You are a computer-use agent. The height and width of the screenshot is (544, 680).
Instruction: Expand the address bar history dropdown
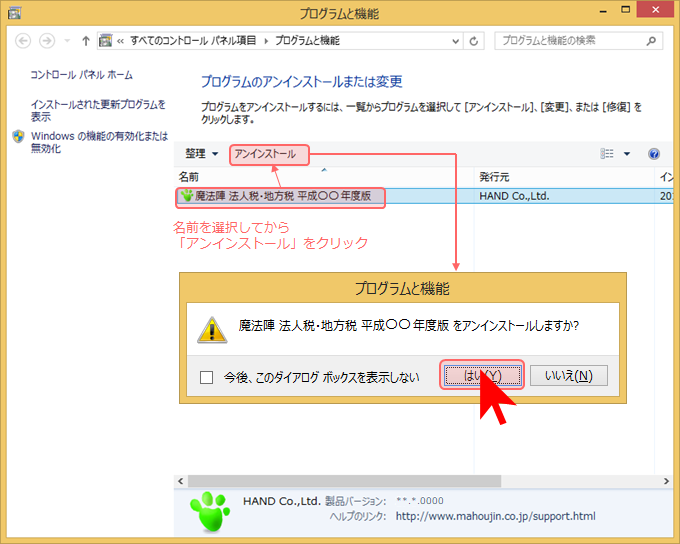point(455,41)
